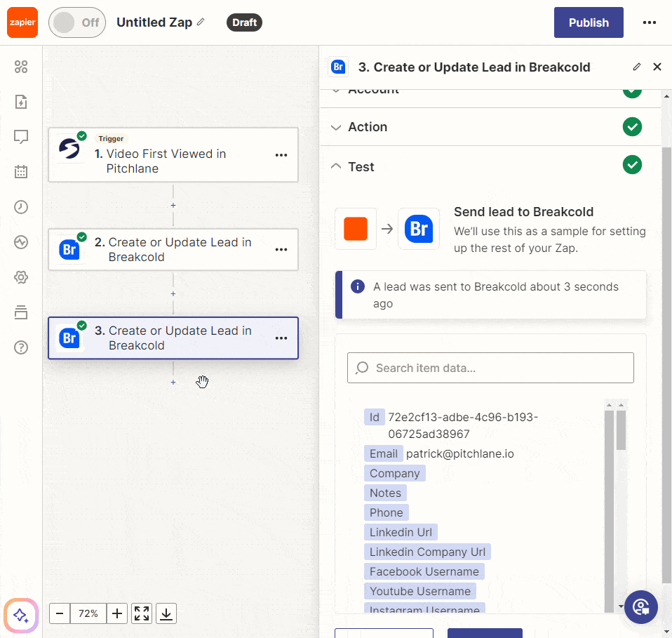This screenshot has height=638, width=672.
Task: Add a step between step 2 and 3
Action: (x=173, y=293)
